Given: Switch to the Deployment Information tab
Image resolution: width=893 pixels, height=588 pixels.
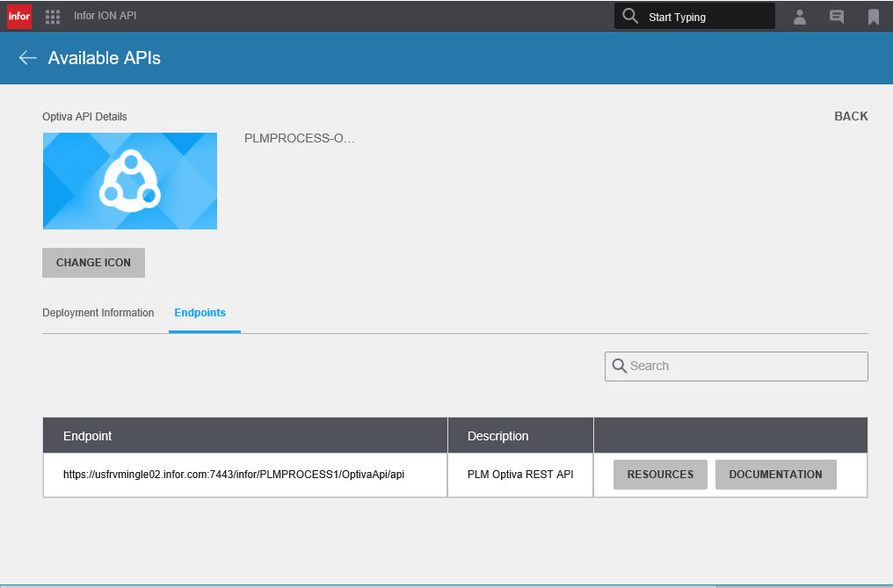Looking at the screenshot, I should [x=98, y=313].
